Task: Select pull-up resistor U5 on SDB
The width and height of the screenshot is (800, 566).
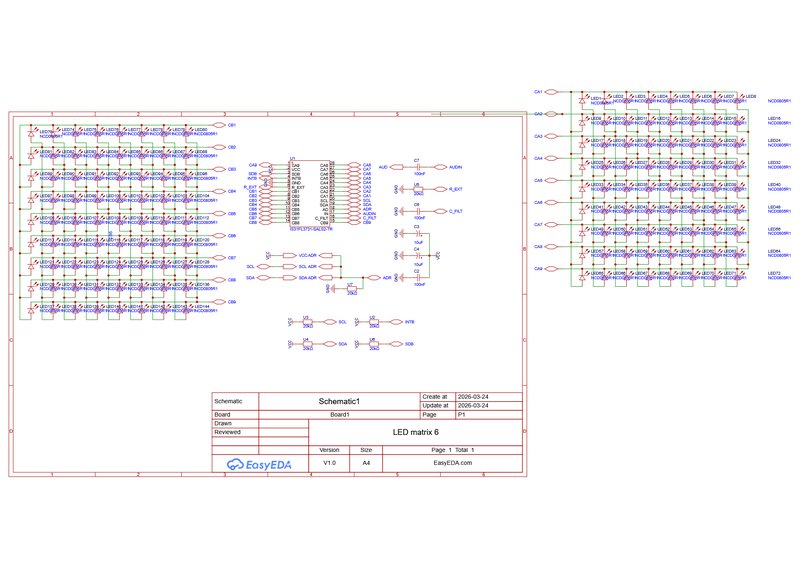Action: [373, 344]
